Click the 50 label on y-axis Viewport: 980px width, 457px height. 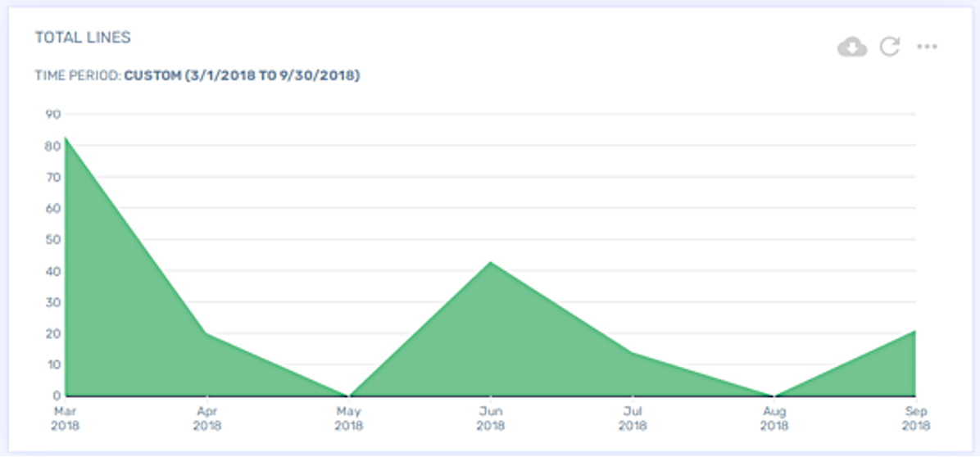coord(52,239)
